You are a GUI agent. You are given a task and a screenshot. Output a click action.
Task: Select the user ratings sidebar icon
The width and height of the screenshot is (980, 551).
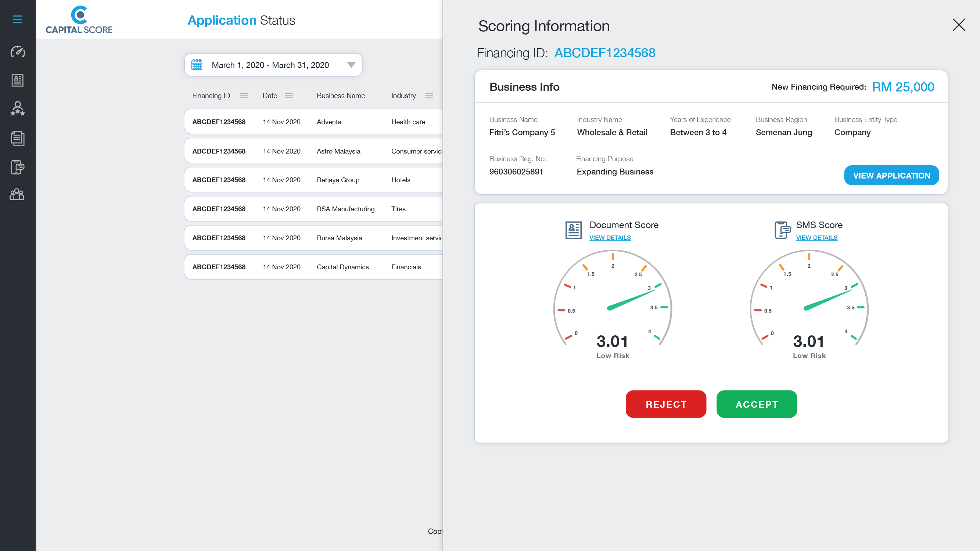18,109
